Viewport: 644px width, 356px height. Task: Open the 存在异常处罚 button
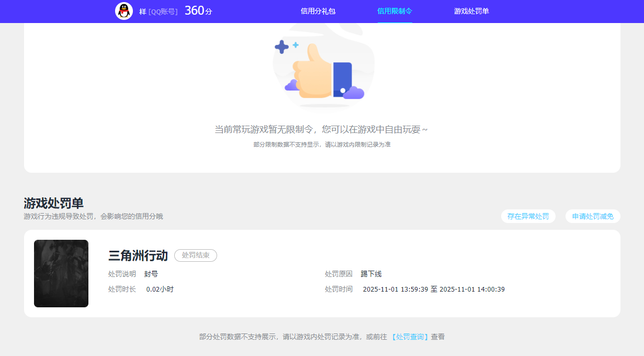click(x=528, y=216)
